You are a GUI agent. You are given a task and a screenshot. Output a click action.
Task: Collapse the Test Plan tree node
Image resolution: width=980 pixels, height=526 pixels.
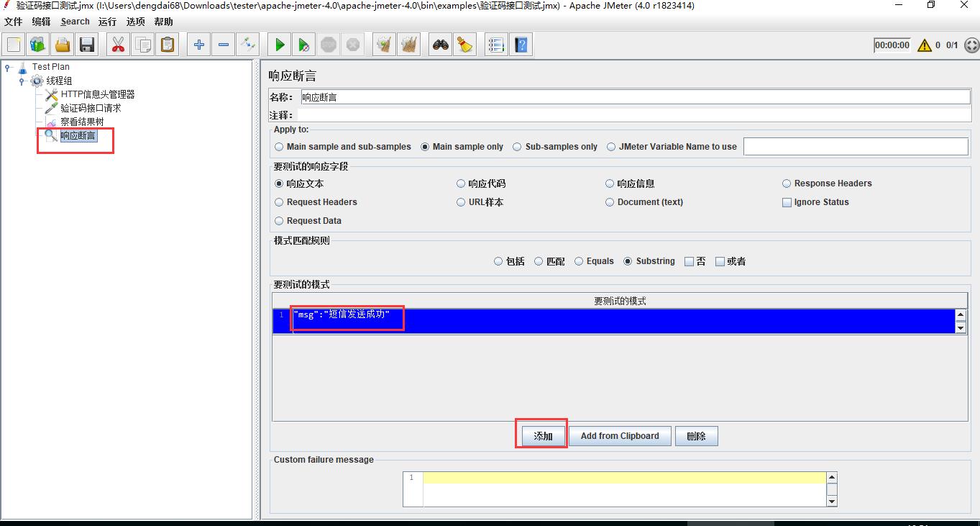coord(8,68)
